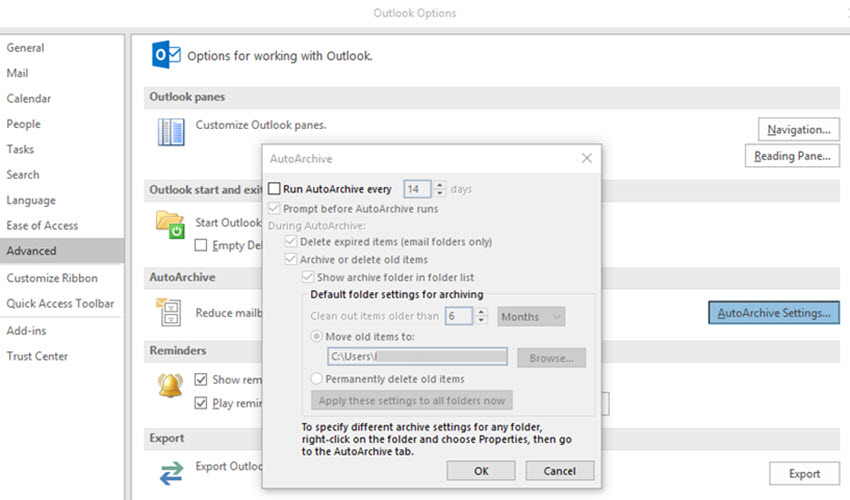
Task: Click the Outlook logo icon in the header
Action: point(166,55)
